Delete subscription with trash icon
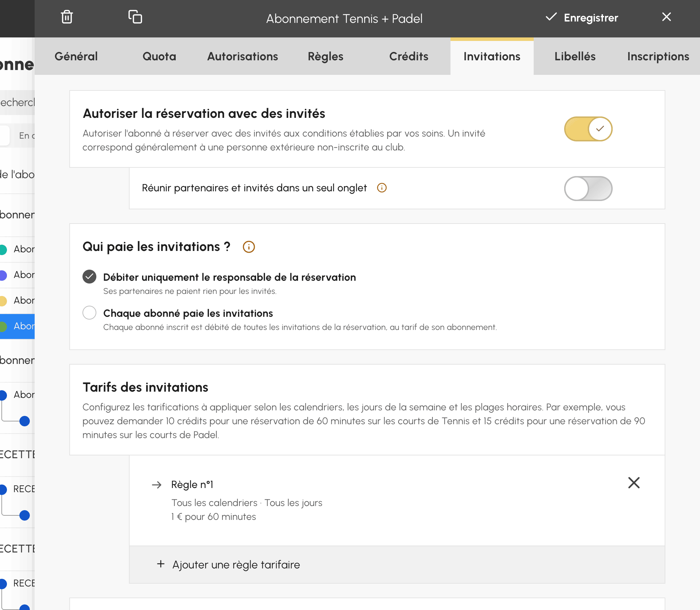Image resolution: width=700 pixels, height=610 pixels. point(67,17)
